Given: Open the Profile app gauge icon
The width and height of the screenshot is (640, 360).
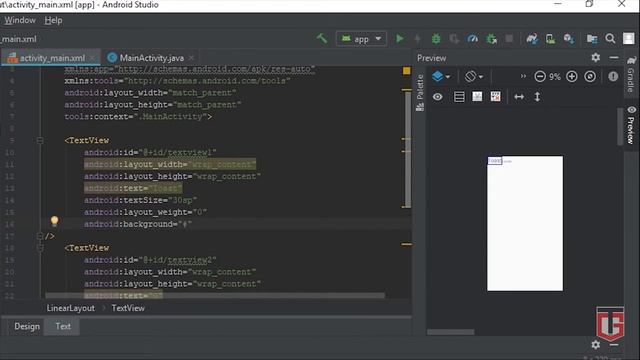Looking at the screenshot, I should 472,39.
